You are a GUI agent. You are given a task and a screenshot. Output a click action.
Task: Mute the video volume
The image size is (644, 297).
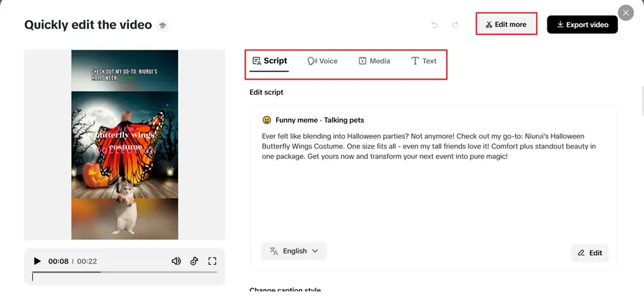[176, 261]
